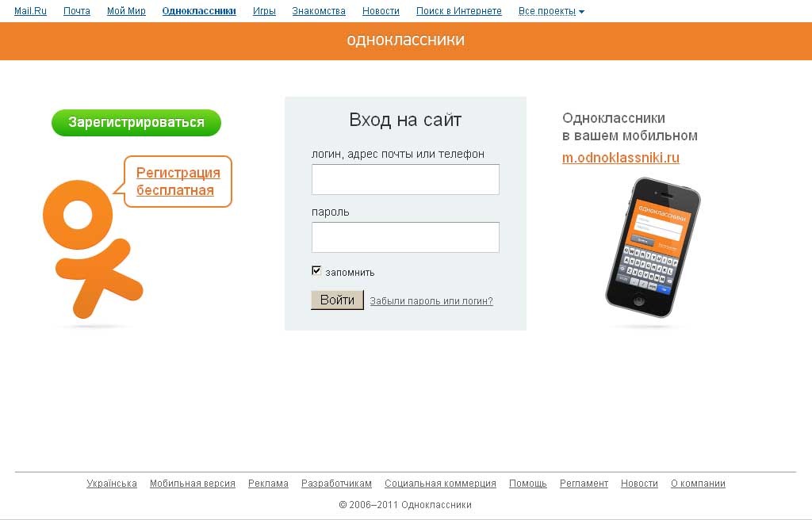Open Регистрация бесплатная link
Viewport: 812px width, 520px height.
click(178, 182)
